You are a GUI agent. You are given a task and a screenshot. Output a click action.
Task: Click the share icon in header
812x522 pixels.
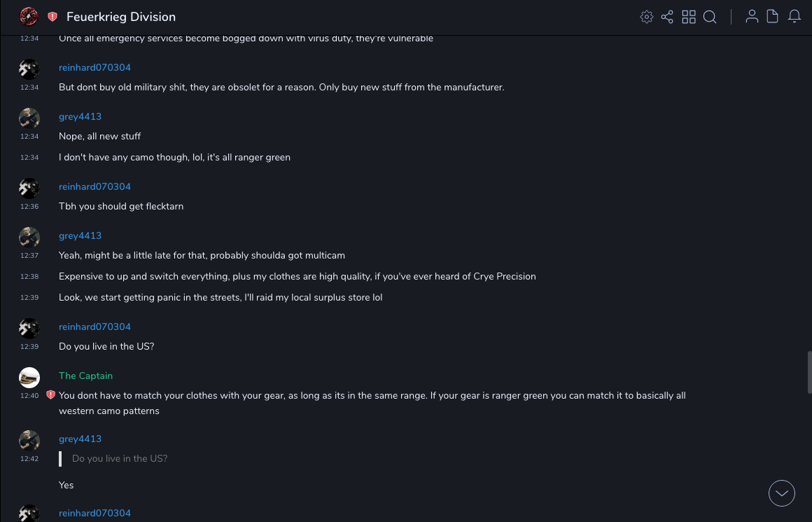667,17
